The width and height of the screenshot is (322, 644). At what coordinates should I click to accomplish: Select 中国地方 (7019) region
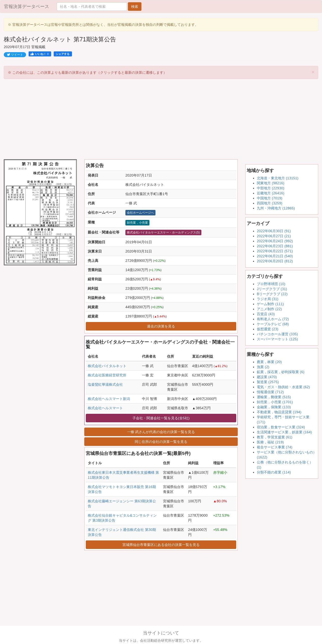click(x=270, y=198)
